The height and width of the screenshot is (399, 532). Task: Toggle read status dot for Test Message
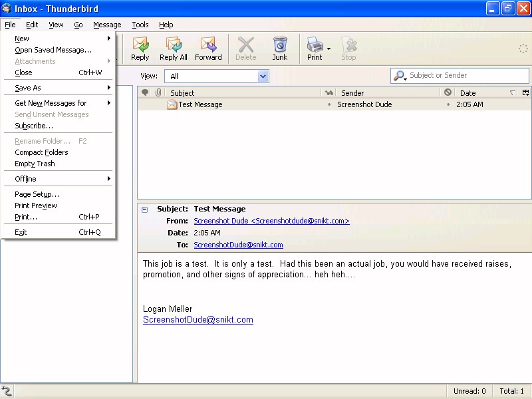tap(329, 104)
